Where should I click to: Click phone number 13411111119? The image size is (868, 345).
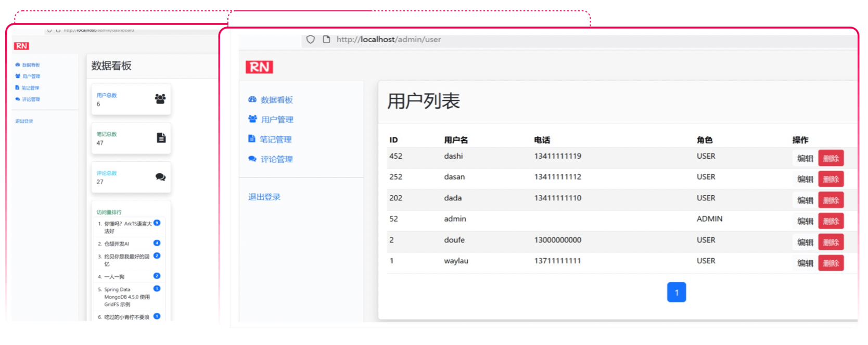pyautogui.click(x=558, y=156)
